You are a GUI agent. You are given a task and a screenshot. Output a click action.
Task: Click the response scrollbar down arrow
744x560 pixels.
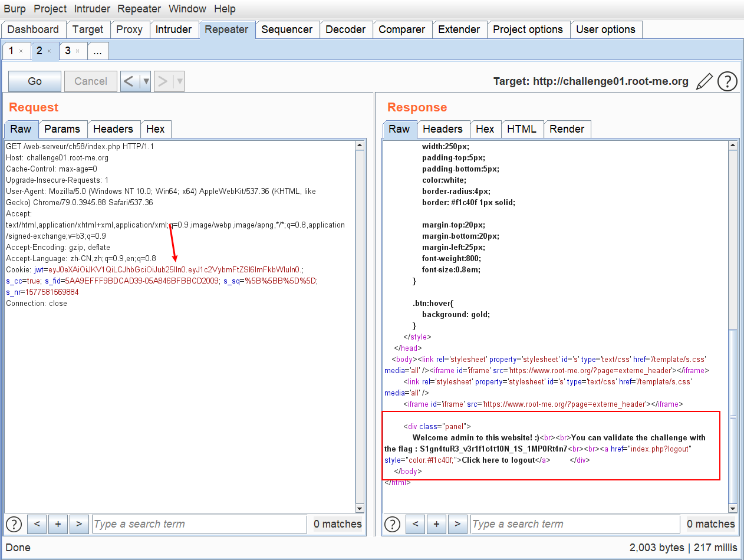coord(733,508)
